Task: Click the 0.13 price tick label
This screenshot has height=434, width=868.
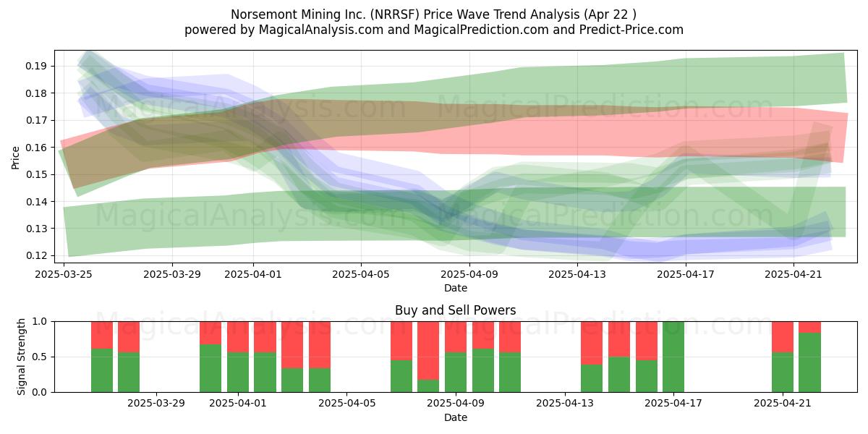Action: (37, 229)
